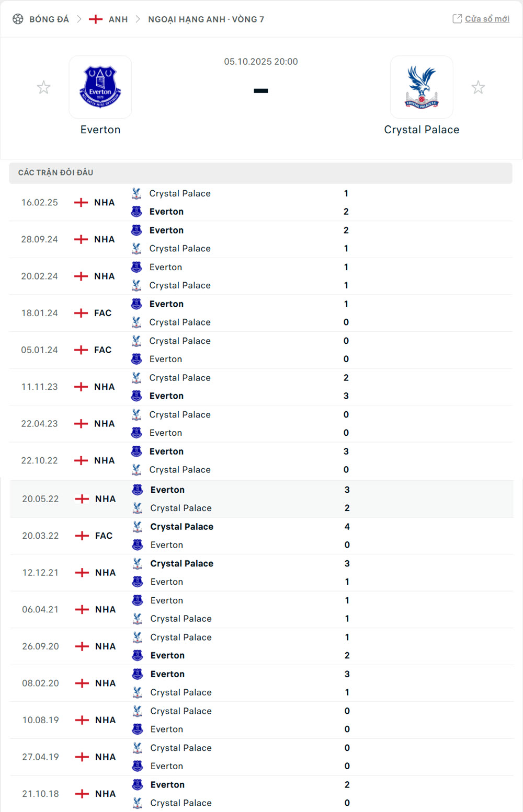Screen dimensions: 523x812
Task: Favorite Everton with the star toggle
Action: point(44,87)
